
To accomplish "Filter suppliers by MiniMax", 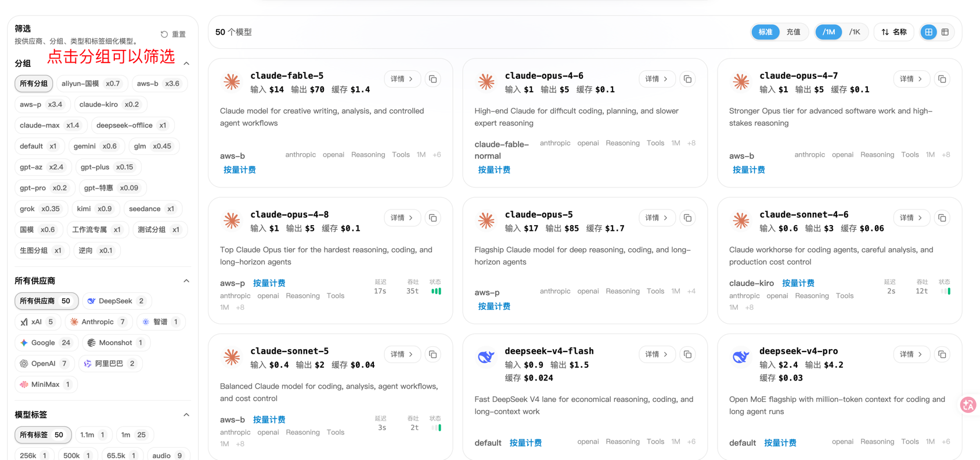I will (x=46, y=385).
